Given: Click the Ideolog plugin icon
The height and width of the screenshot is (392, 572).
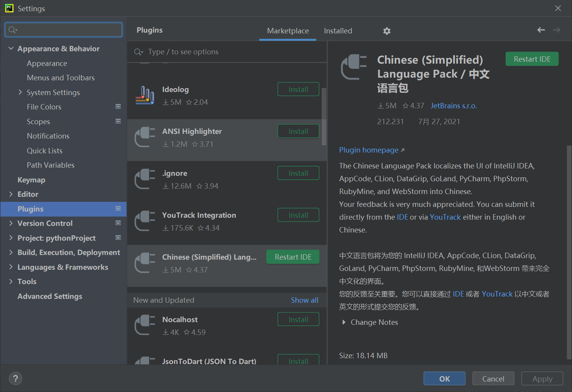Looking at the screenshot, I should (x=145, y=95).
